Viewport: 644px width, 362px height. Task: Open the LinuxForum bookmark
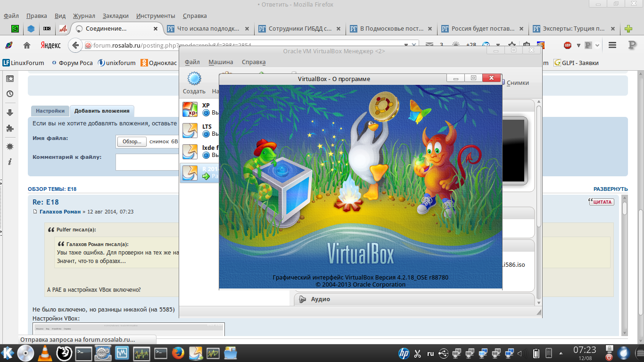(x=24, y=63)
